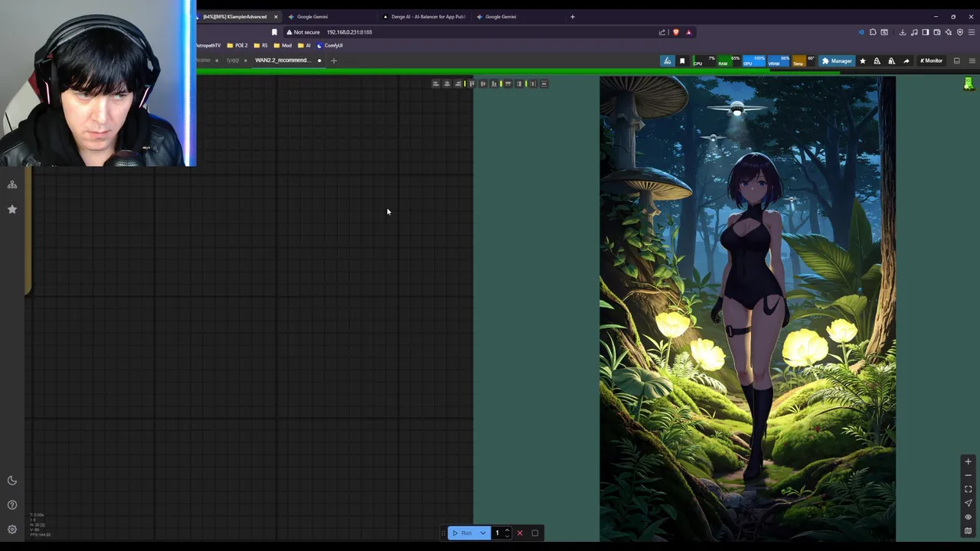This screenshot has height=551, width=980.
Task: Open browser downloads icon
Action: point(902,32)
